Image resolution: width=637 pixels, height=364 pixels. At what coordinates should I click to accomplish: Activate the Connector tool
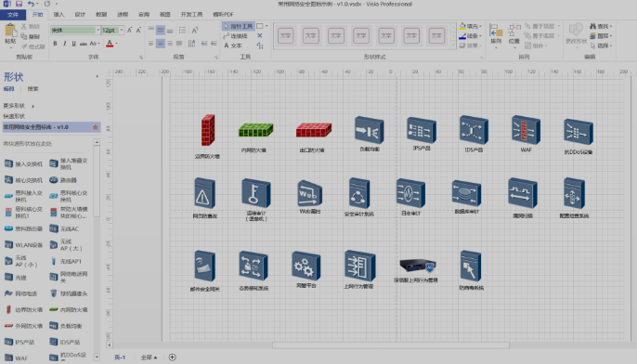(236, 35)
